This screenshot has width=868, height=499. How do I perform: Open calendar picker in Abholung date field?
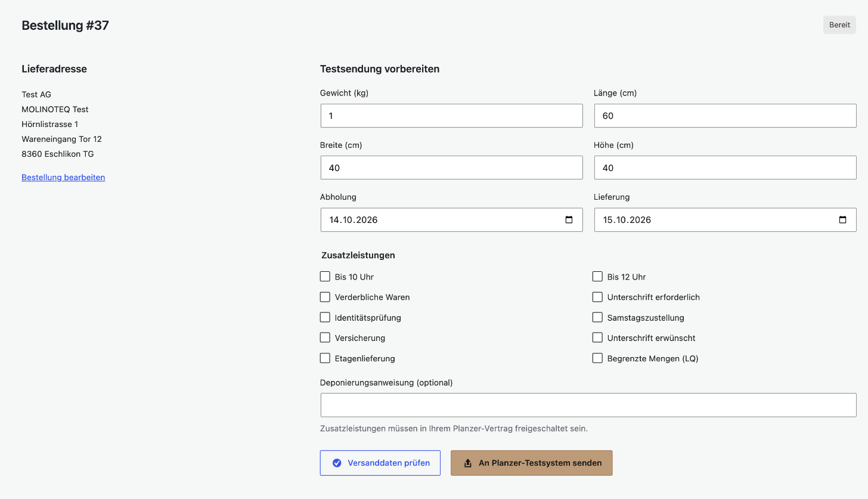[569, 220]
